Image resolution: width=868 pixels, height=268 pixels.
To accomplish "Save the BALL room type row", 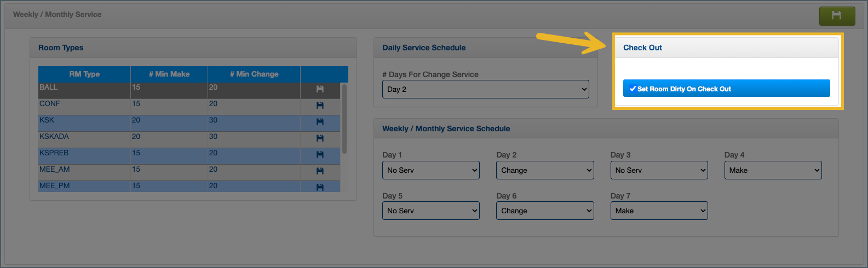I will coord(320,89).
